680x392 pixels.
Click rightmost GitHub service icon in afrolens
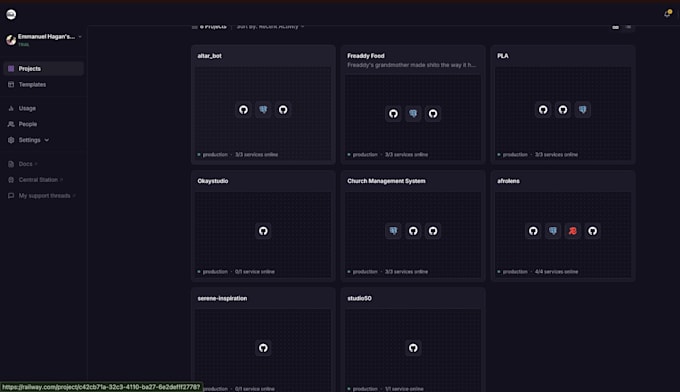592,231
